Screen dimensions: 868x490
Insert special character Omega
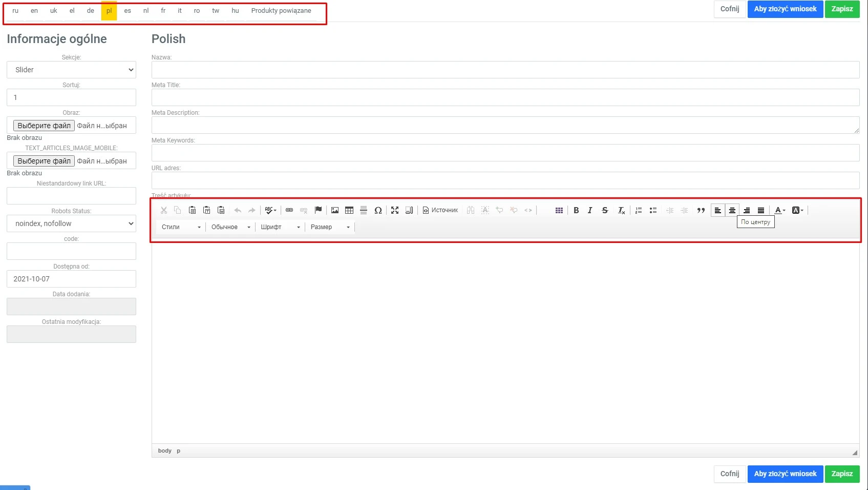point(378,210)
